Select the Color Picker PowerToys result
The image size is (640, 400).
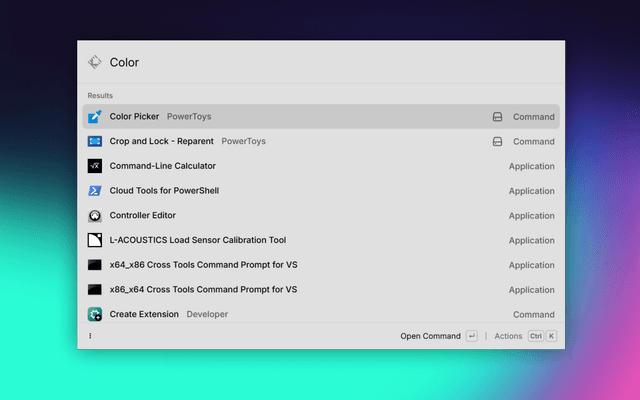coord(320,117)
